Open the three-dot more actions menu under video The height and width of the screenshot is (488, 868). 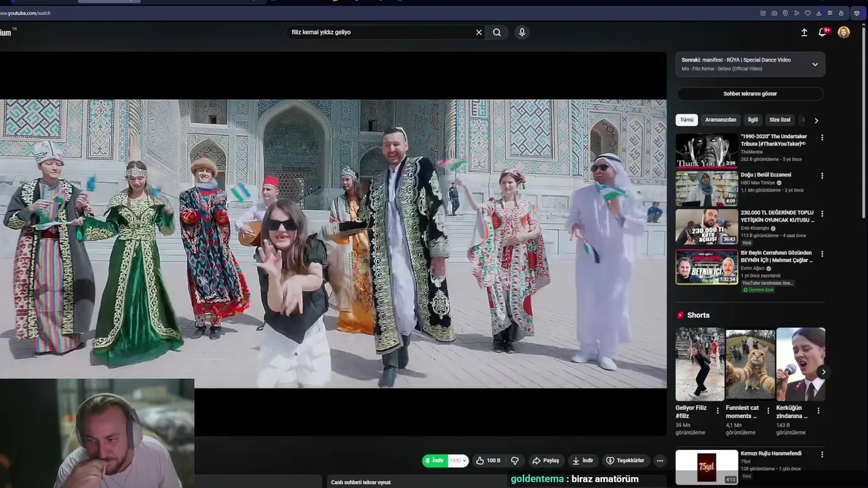point(660,461)
